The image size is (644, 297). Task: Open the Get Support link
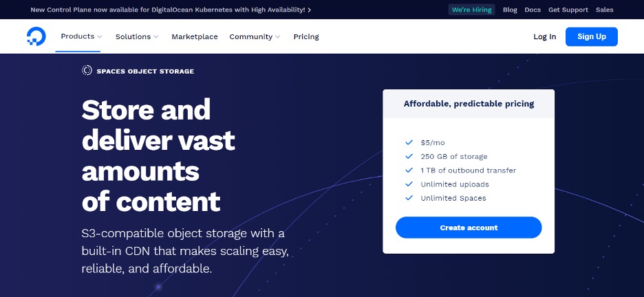[568, 10]
